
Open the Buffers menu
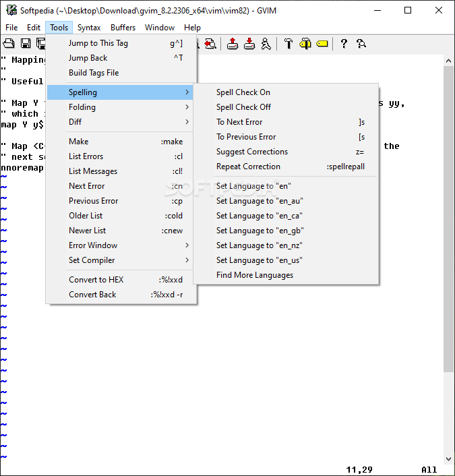pos(123,28)
